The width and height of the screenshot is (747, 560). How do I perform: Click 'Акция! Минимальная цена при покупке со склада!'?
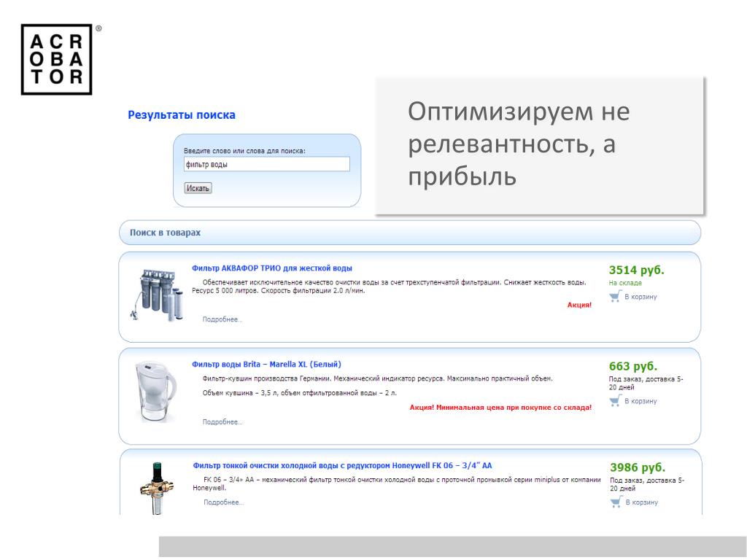point(500,407)
